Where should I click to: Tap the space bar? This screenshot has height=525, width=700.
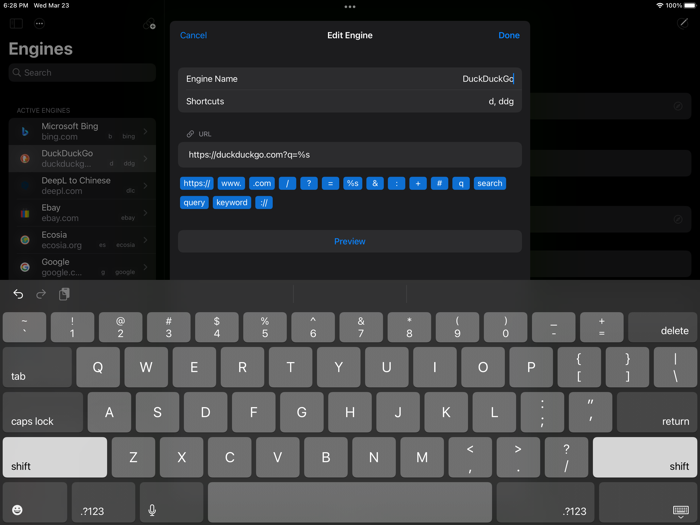click(350, 502)
